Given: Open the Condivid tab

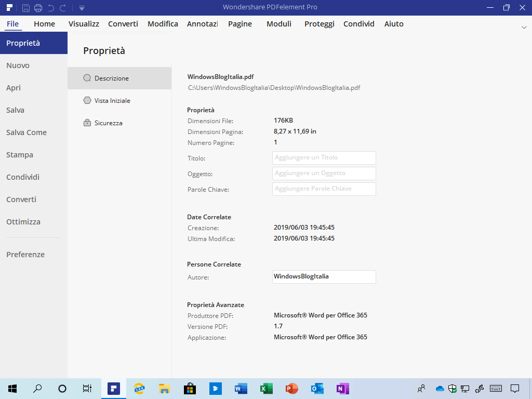Looking at the screenshot, I should [x=359, y=24].
